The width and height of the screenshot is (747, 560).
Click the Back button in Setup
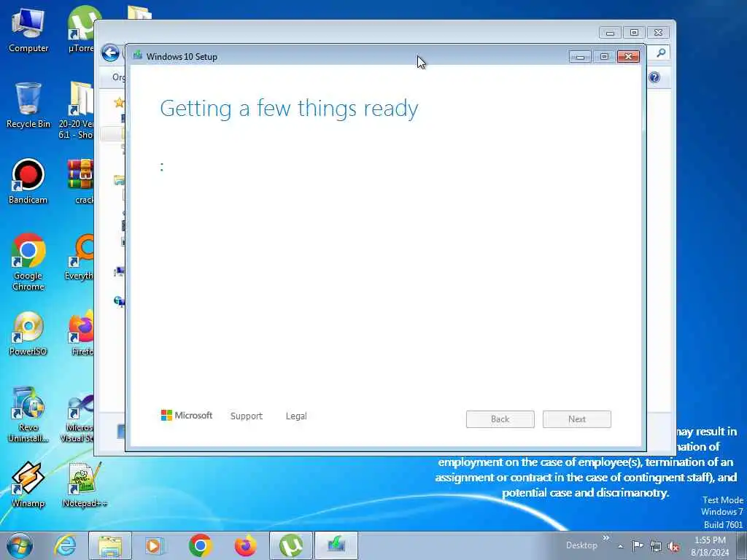pyautogui.click(x=500, y=419)
